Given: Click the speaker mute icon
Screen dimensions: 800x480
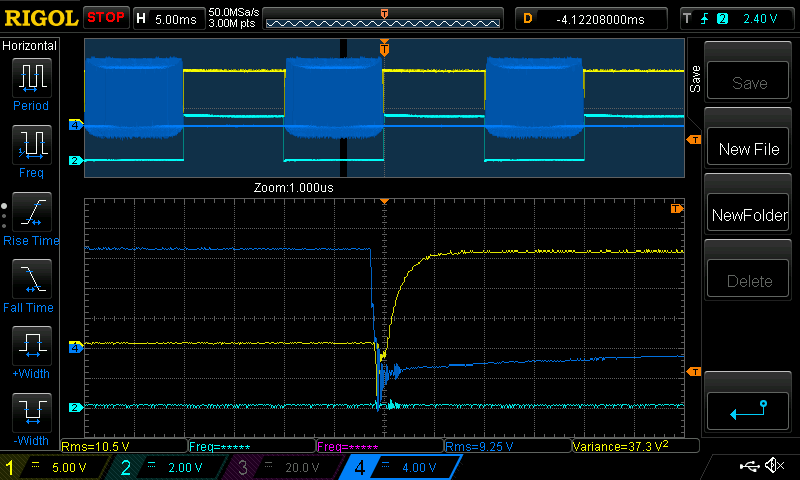Looking at the screenshot, I should [773, 466].
